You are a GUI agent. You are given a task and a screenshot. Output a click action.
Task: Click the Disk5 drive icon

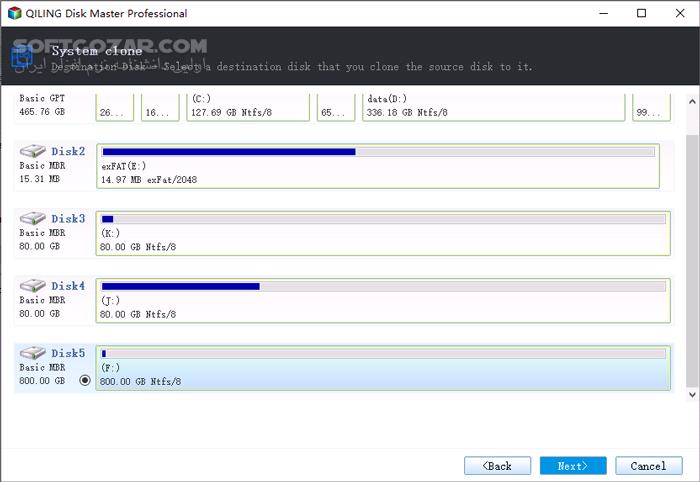33,353
